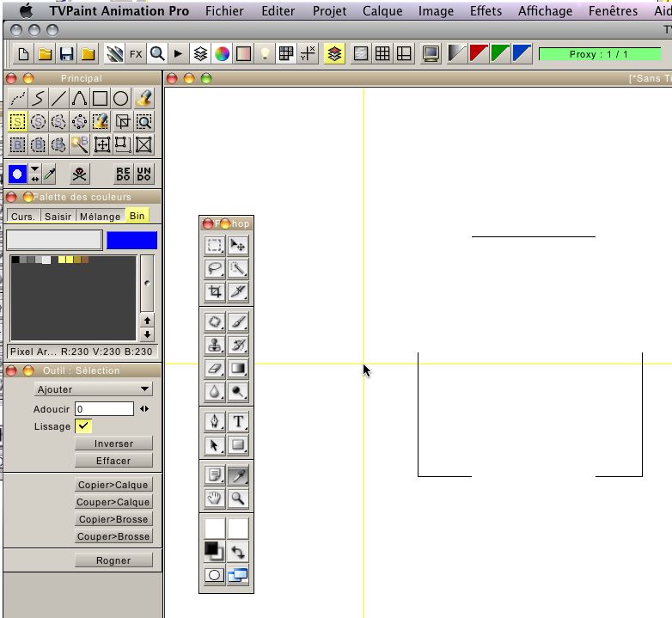Screen dimensions: 672x618
Task: Select the Text T tool in floating toolbox
Action: point(238,422)
